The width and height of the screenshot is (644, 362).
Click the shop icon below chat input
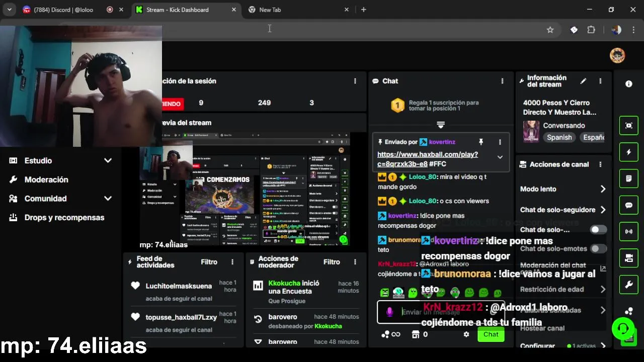coord(416,334)
